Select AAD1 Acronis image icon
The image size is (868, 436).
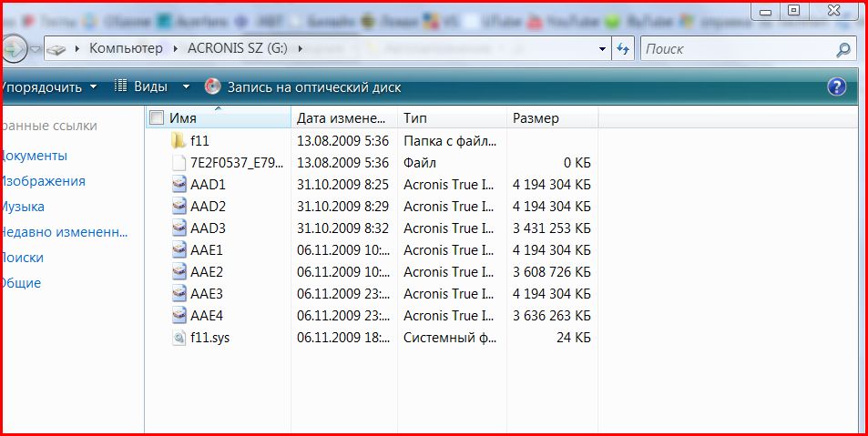[x=179, y=184]
